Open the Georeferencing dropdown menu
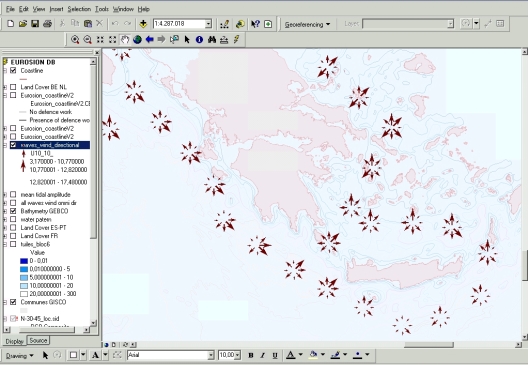 pos(307,24)
